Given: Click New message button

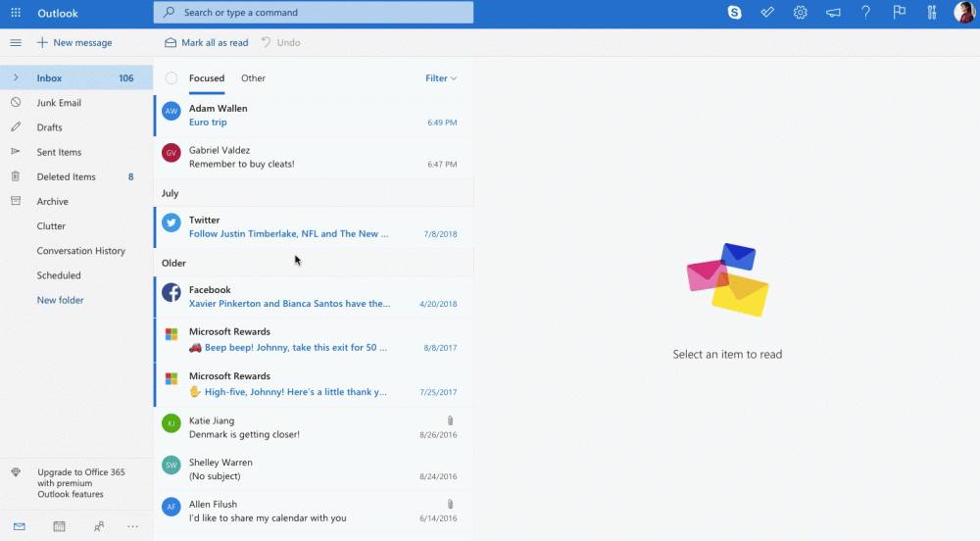Looking at the screenshot, I should click(74, 43).
